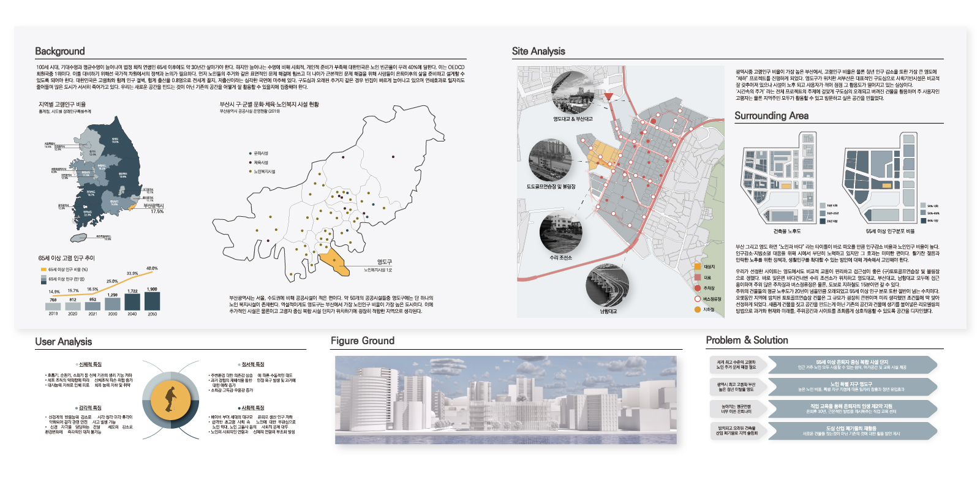Click the Jeju island shape on Korea map

tap(78, 238)
